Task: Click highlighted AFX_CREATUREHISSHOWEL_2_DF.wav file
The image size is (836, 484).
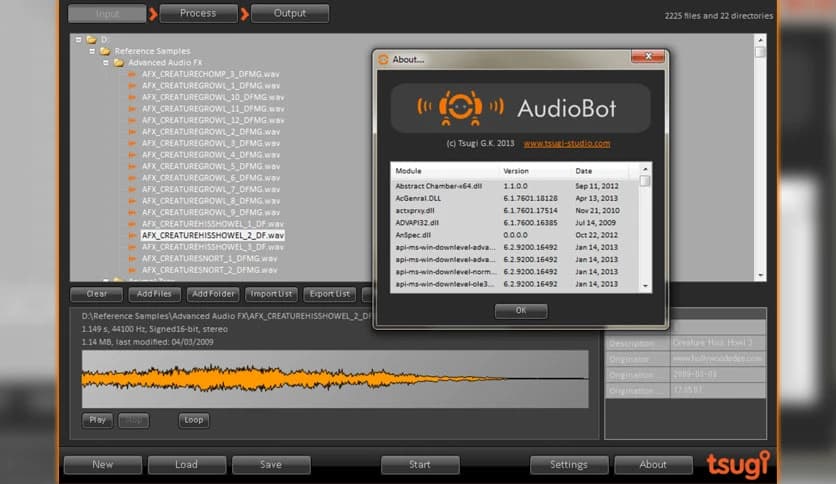Action: (213, 235)
